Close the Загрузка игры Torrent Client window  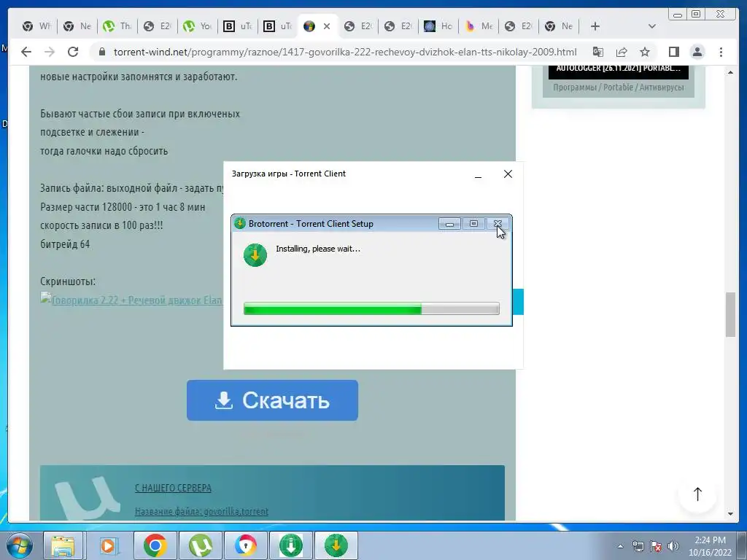tap(508, 174)
